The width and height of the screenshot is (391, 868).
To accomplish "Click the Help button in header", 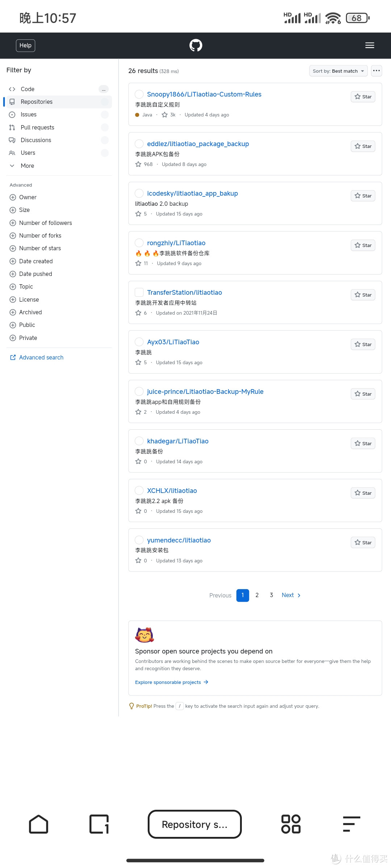I will 25,46.
